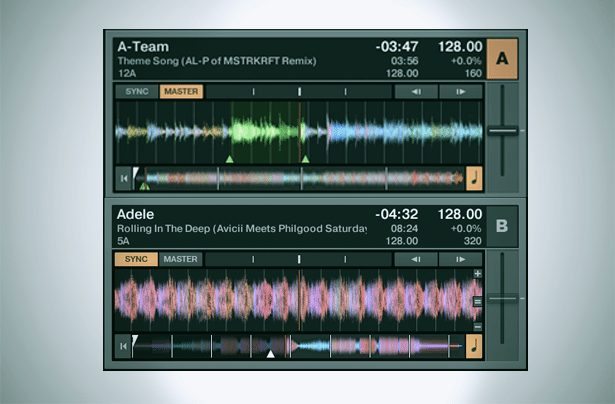Viewport: 615px width, 404px height.
Task: Disable SYNC on Deck B
Action: 136,259
